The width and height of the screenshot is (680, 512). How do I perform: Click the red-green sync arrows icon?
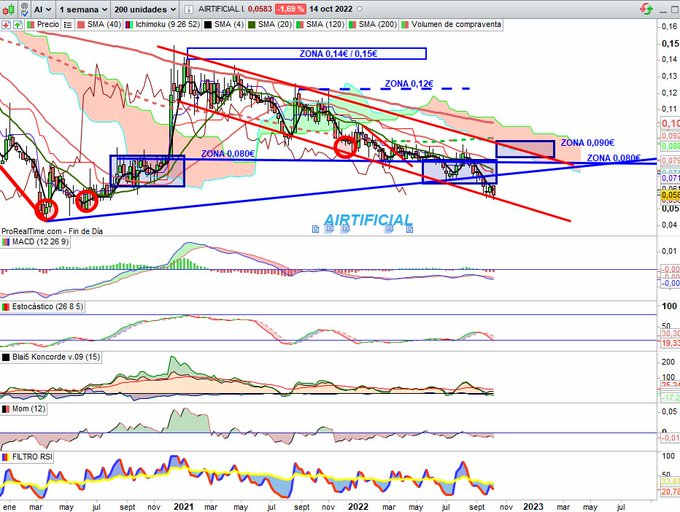pos(647,9)
